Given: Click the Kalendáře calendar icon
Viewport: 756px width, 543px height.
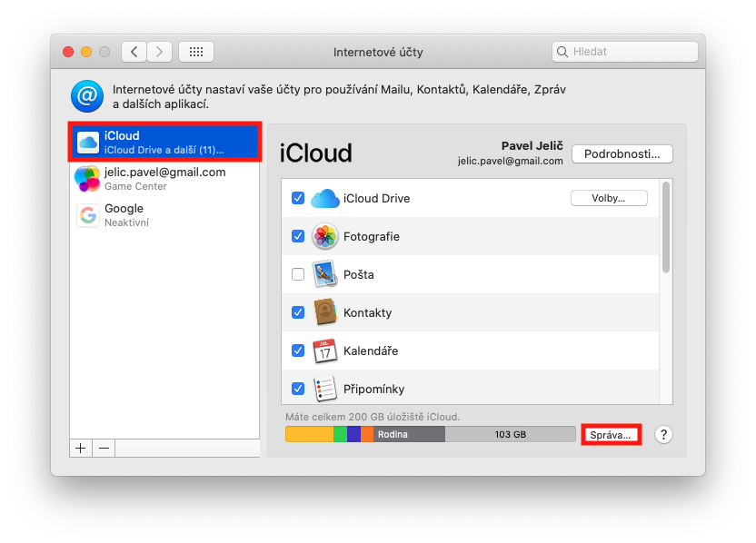Looking at the screenshot, I should [324, 350].
